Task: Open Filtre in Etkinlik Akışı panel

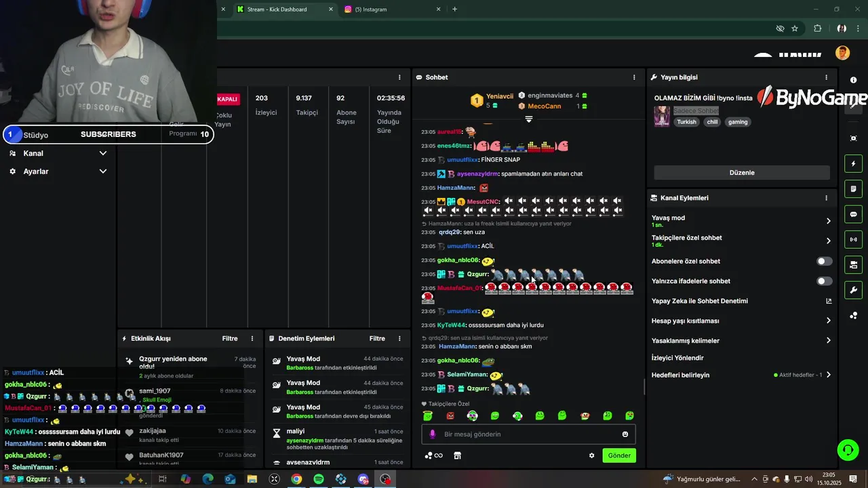Action: [x=230, y=338]
